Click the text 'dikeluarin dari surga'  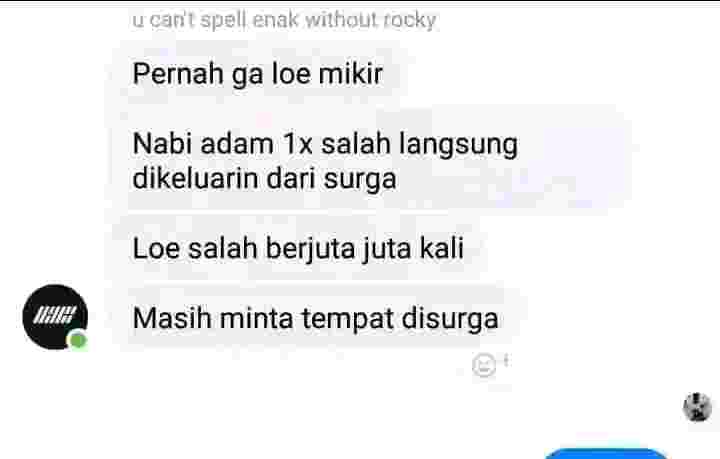(264, 179)
